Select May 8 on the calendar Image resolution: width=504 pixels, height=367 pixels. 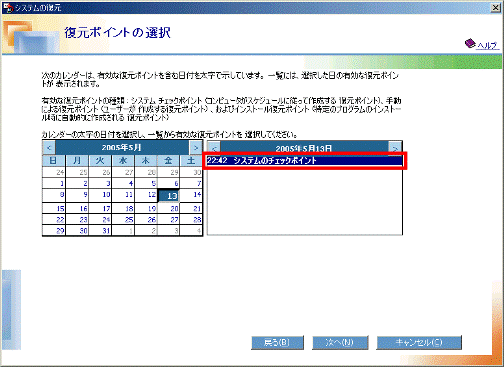tap(54, 195)
